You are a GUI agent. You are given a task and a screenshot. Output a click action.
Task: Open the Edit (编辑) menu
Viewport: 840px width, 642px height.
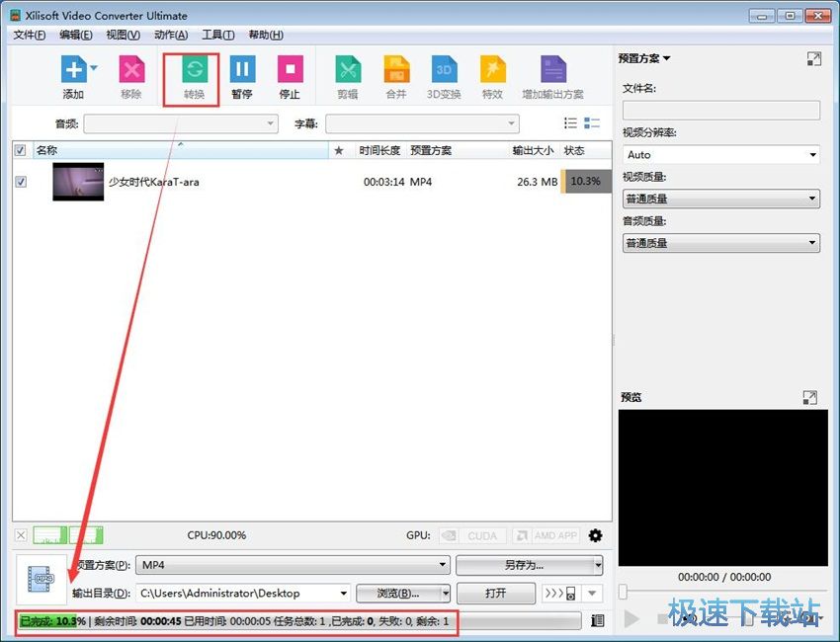(x=75, y=35)
